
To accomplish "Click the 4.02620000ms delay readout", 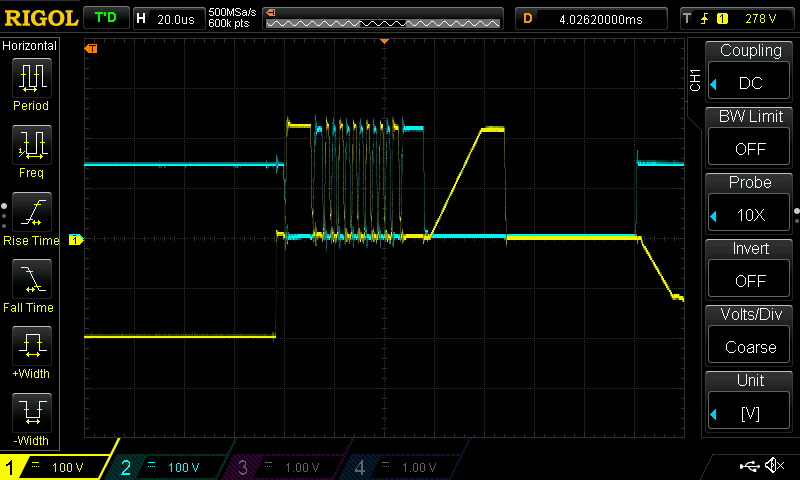I will [x=601, y=19].
